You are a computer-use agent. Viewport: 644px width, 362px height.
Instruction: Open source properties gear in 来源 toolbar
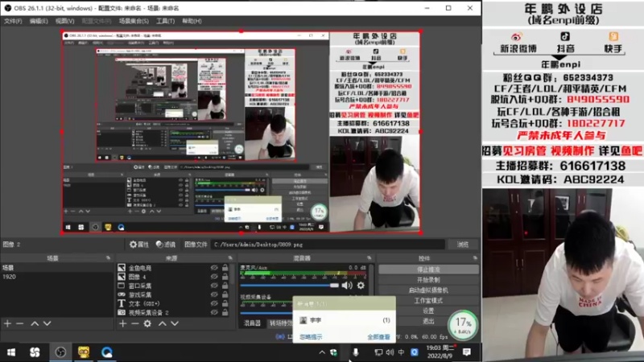tap(147, 323)
